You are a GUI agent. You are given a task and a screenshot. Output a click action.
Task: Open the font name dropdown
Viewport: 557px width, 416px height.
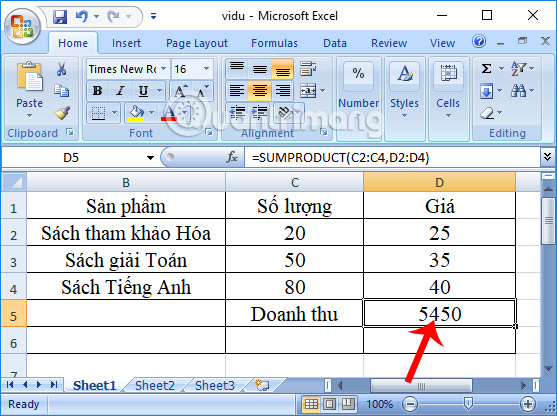[x=163, y=69]
